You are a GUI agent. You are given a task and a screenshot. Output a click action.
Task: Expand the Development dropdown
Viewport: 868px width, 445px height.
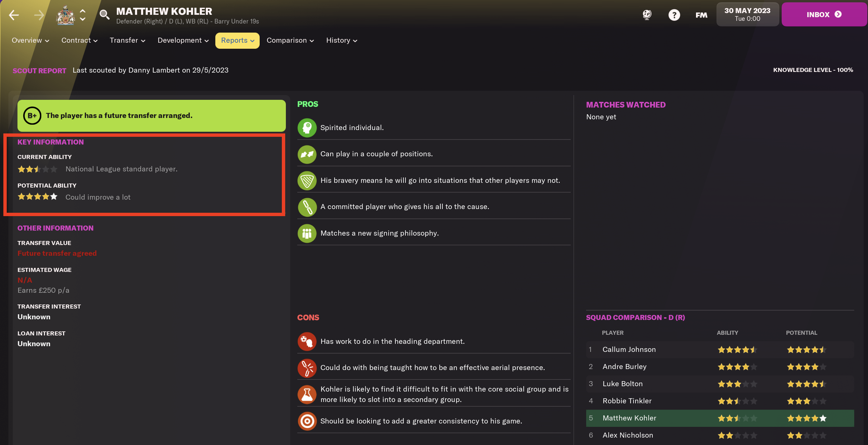[x=183, y=40]
